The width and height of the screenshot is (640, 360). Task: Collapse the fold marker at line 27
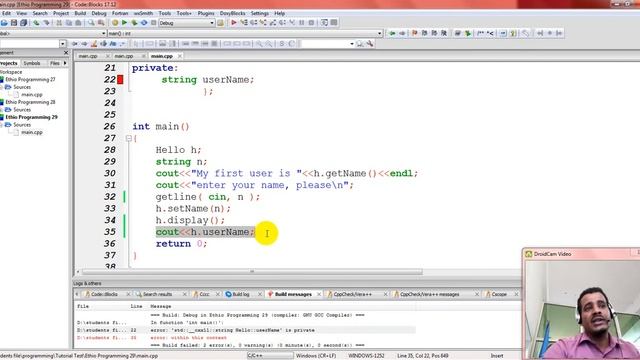(x=129, y=138)
